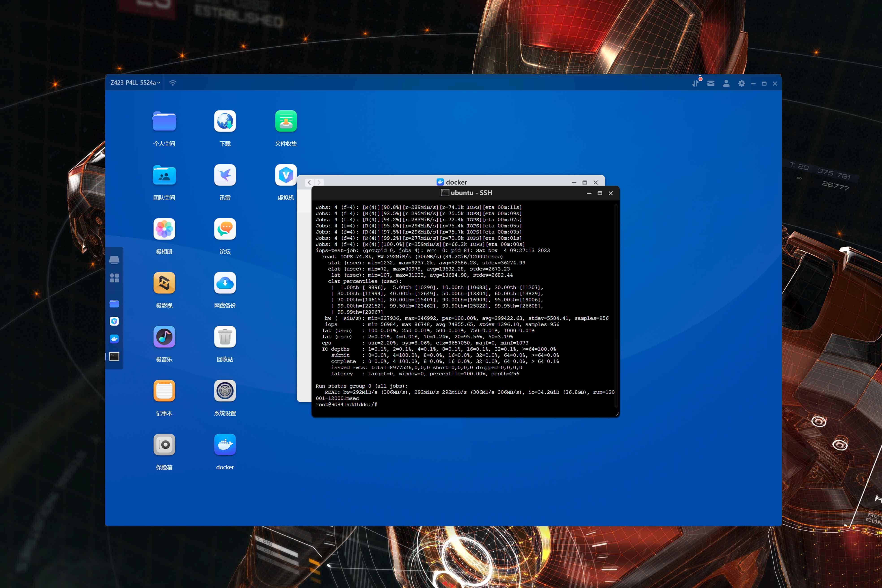Select the terminal icon in side dock
Screen dimensions: 882x588
click(x=114, y=357)
